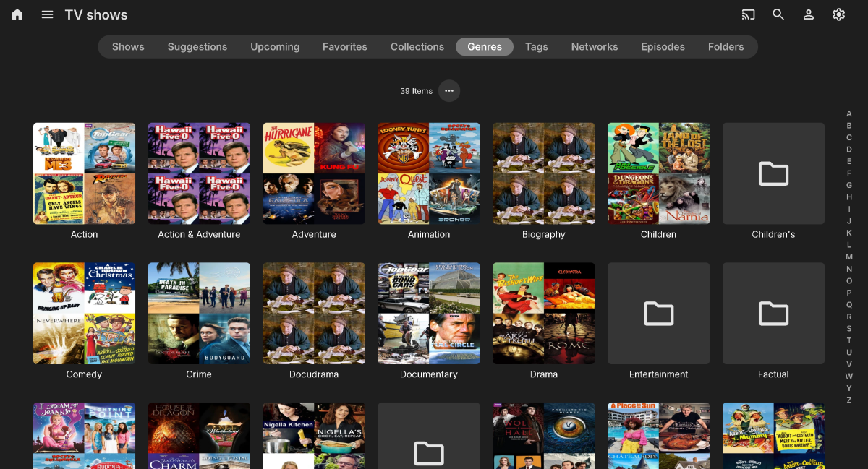The image size is (868, 469).
Task: Open the Docudrama genre thumbnail
Action: click(x=314, y=313)
